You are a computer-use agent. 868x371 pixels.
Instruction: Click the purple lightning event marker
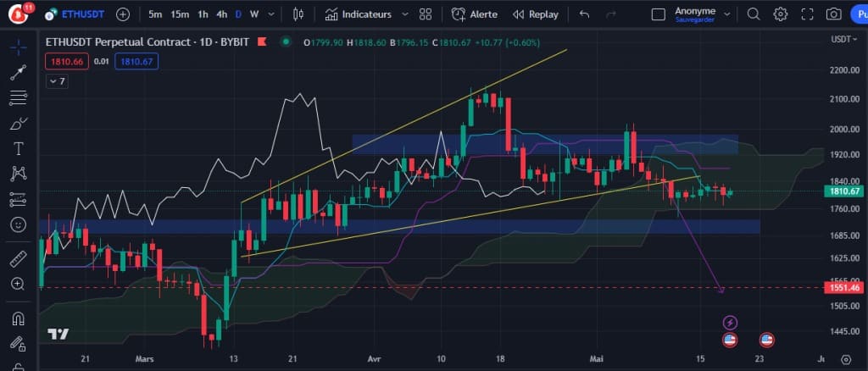pyautogui.click(x=730, y=323)
